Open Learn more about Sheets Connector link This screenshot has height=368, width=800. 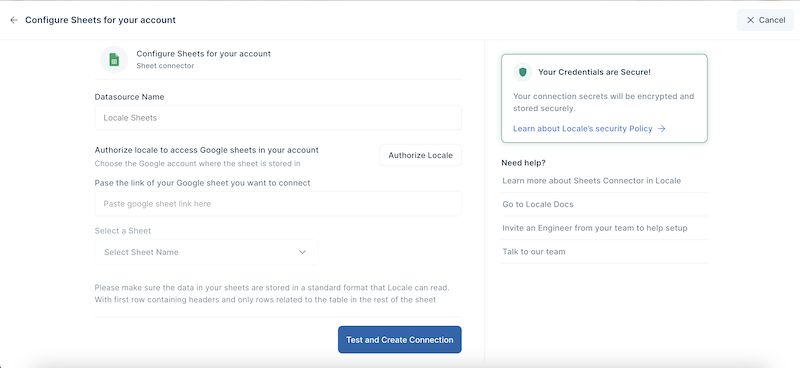591,181
